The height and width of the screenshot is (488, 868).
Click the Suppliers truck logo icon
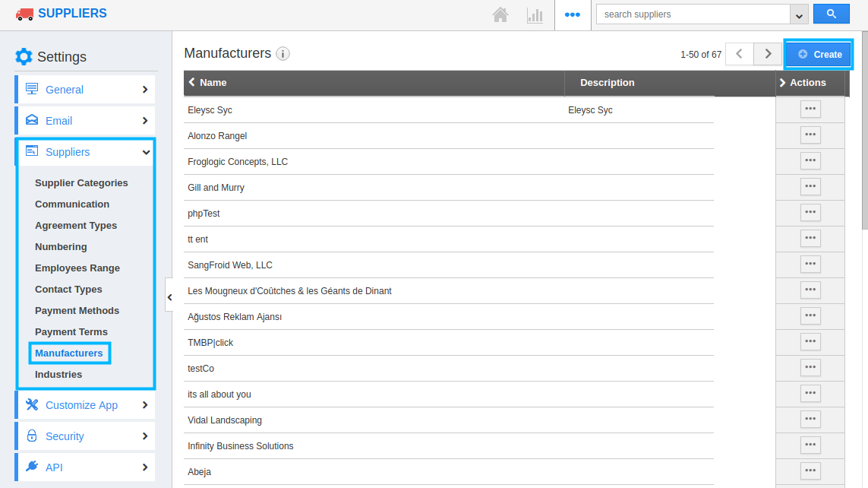24,14
